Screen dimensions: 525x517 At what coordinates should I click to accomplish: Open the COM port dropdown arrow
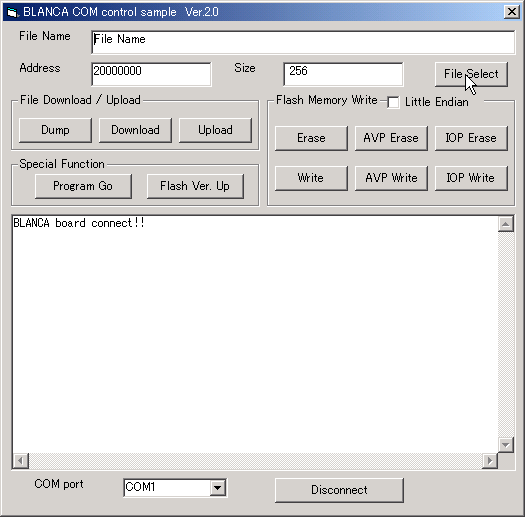[218, 488]
